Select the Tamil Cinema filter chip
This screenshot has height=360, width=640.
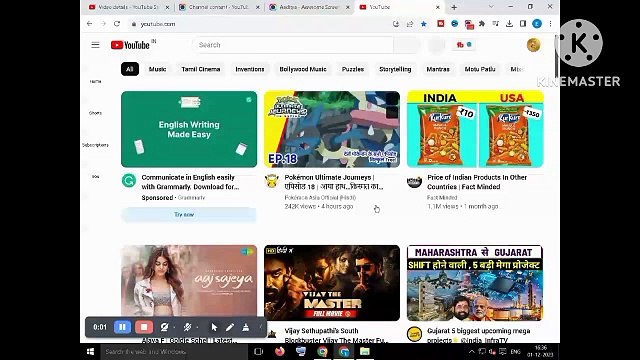coord(201,69)
